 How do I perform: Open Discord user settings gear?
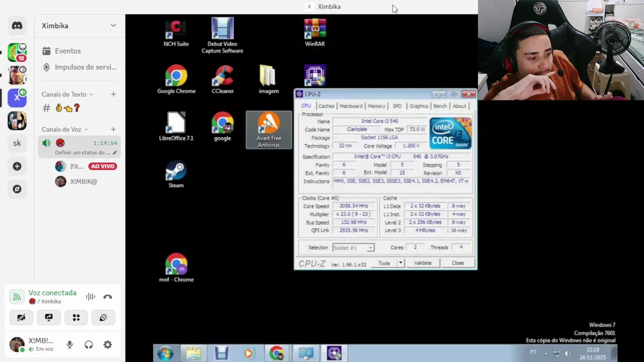click(108, 345)
